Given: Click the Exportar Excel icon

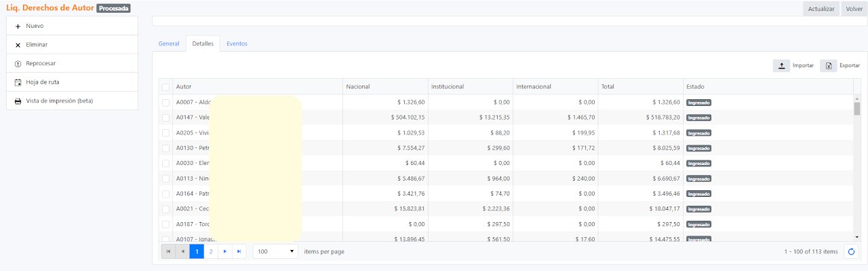Looking at the screenshot, I should click(829, 66).
